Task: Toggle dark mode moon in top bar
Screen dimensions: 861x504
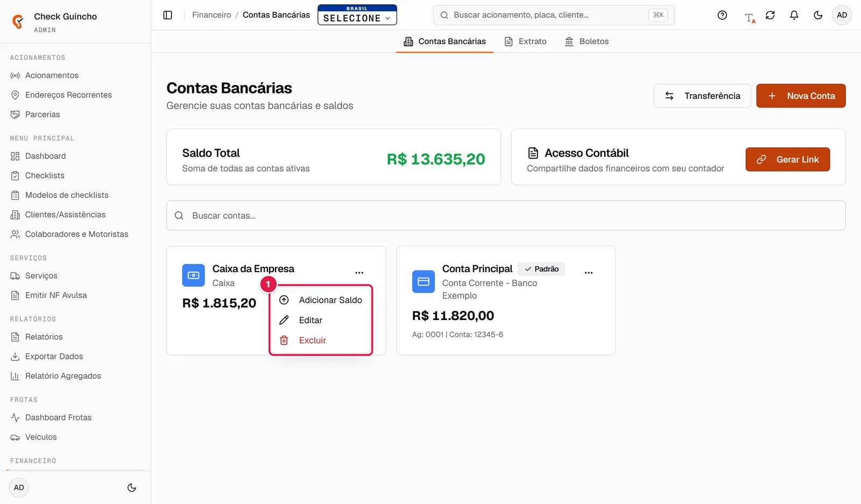Action: [818, 15]
